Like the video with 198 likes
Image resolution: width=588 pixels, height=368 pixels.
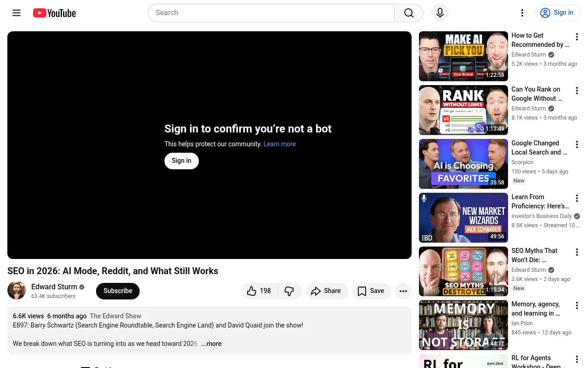(x=260, y=291)
